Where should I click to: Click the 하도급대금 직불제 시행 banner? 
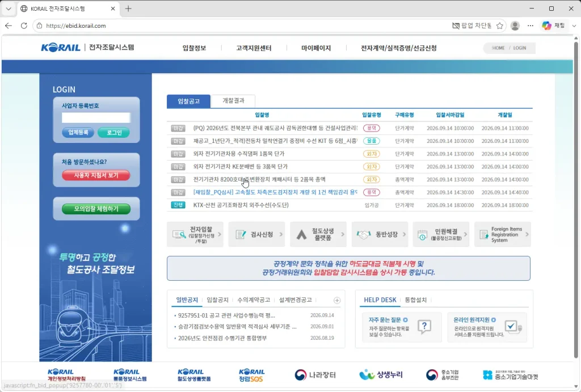(348, 268)
